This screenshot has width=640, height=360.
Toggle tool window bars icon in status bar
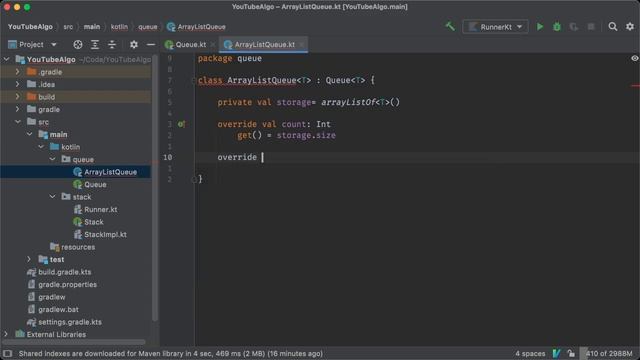point(7,353)
